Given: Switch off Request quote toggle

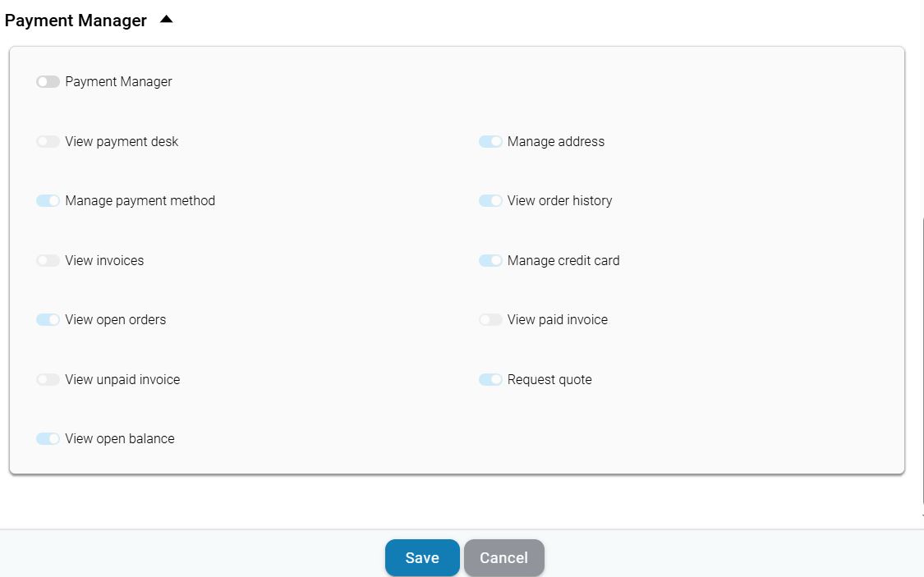Looking at the screenshot, I should tap(490, 380).
